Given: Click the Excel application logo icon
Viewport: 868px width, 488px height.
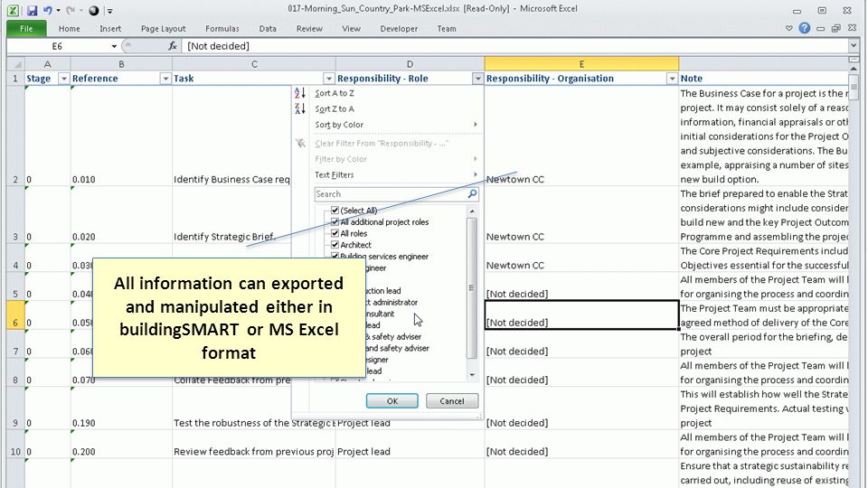Looking at the screenshot, I should coord(13,10).
